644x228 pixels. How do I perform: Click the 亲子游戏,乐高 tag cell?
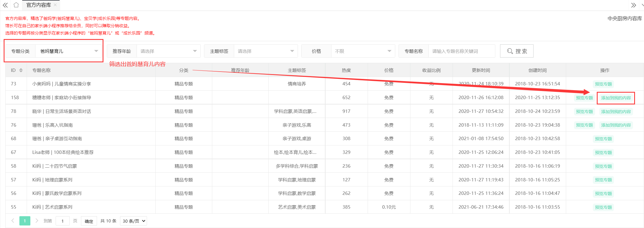coord(297,125)
